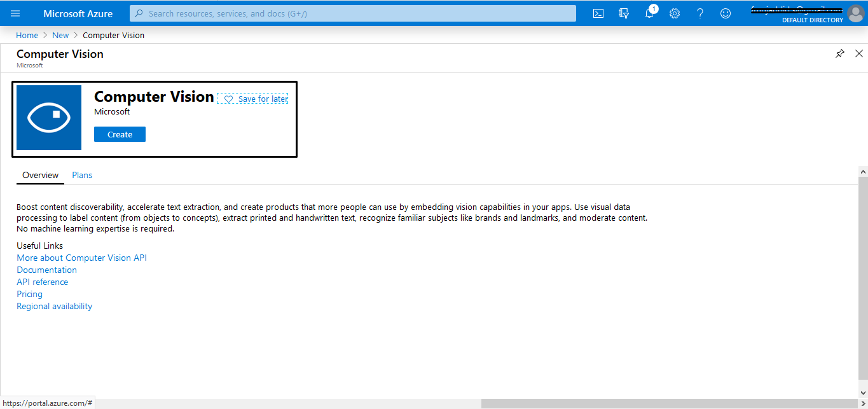
Task: Switch to the Plans tab
Action: click(82, 175)
